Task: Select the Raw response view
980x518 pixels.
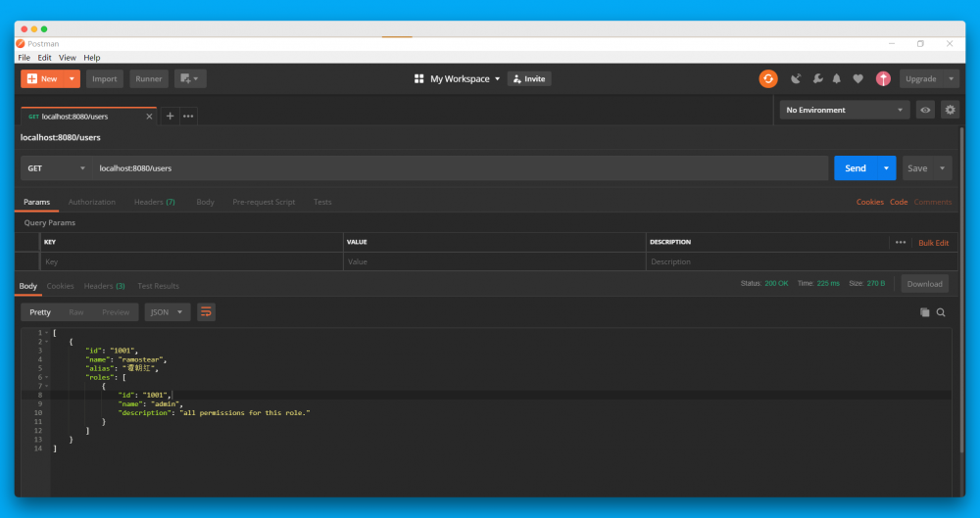Action: pos(76,311)
